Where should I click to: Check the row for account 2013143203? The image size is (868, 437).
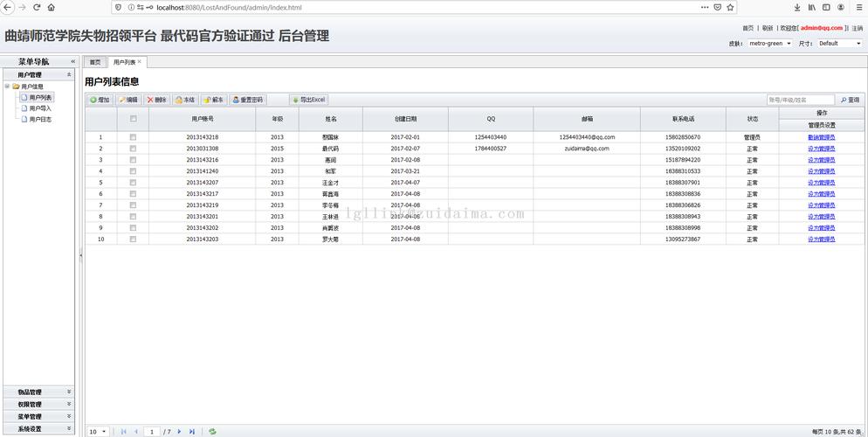click(x=133, y=239)
